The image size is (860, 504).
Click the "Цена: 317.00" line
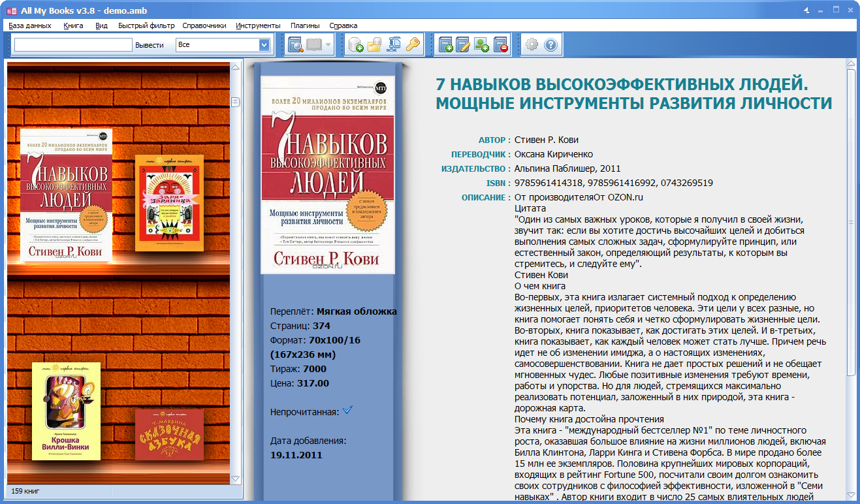[300, 383]
